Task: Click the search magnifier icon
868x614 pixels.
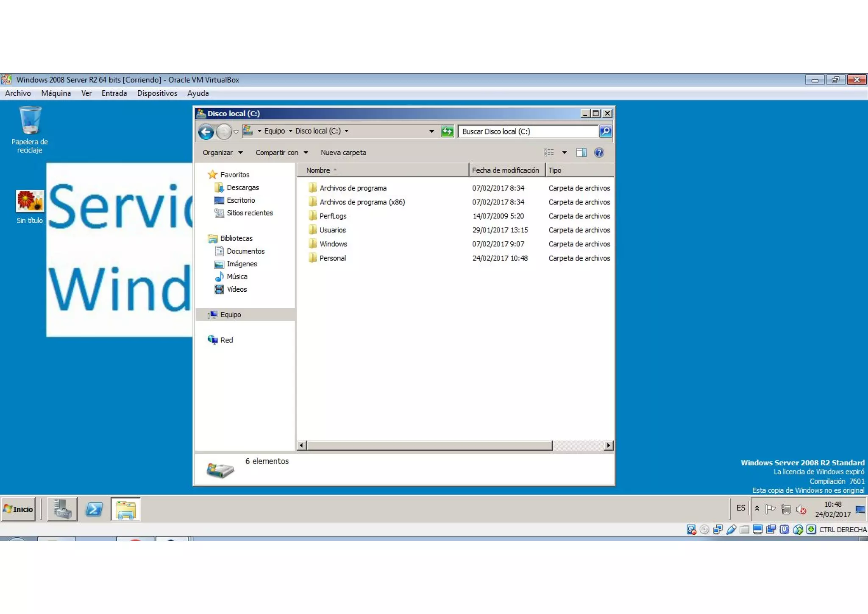Action: 605,131
